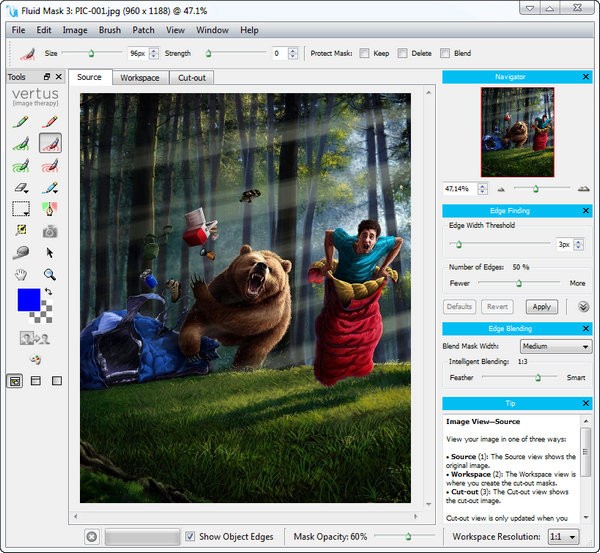This screenshot has height=553, width=600.
Task: Expand Edge Finding options with chevron button
Action: (x=584, y=307)
